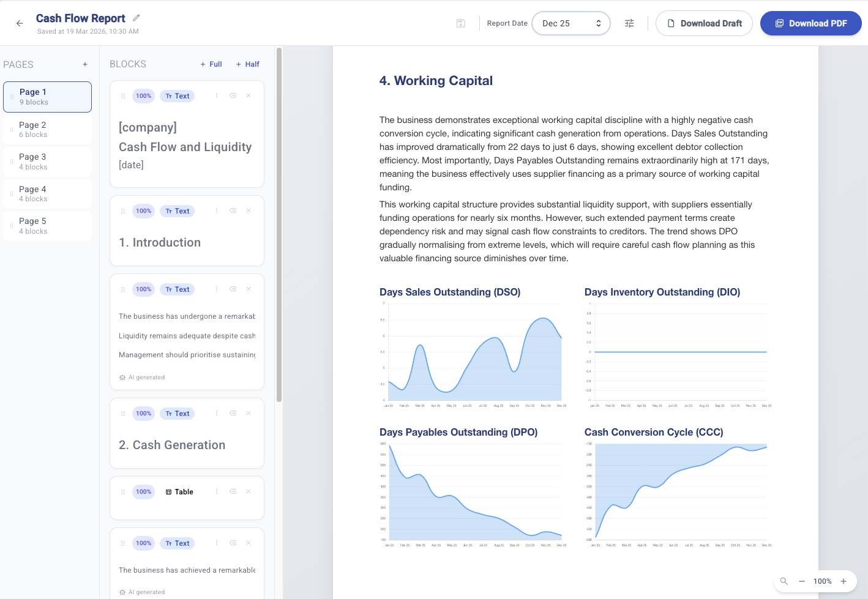The height and width of the screenshot is (599, 868).
Task: Click the 'Cash Flow and Liquidity' title text
Action: tap(185, 147)
